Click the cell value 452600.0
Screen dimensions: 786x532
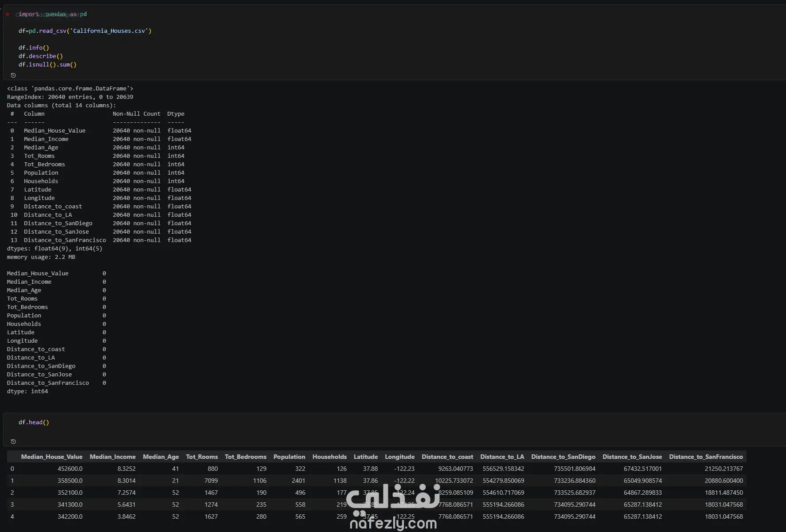(x=70, y=469)
